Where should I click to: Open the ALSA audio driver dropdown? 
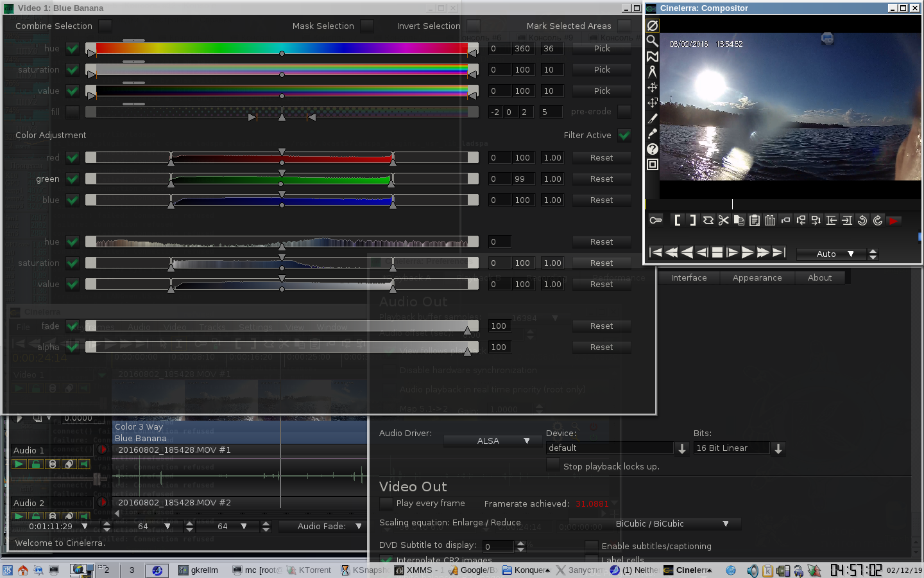pyautogui.click(x=493, y=441)
